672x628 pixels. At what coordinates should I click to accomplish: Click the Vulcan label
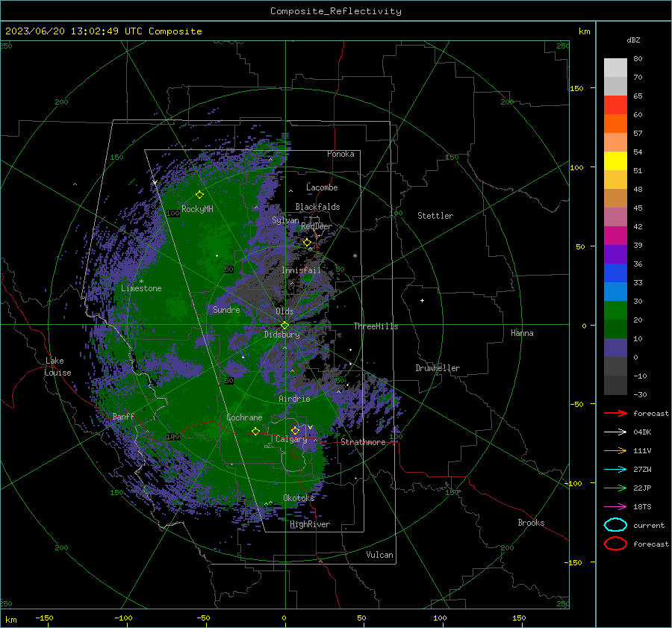pyautogui.click(x=380, y=555)
